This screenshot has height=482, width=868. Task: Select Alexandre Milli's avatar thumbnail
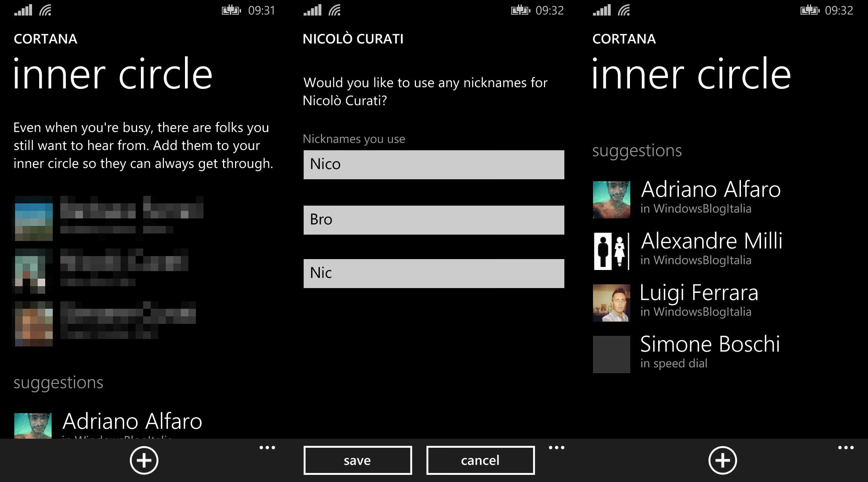611,251
